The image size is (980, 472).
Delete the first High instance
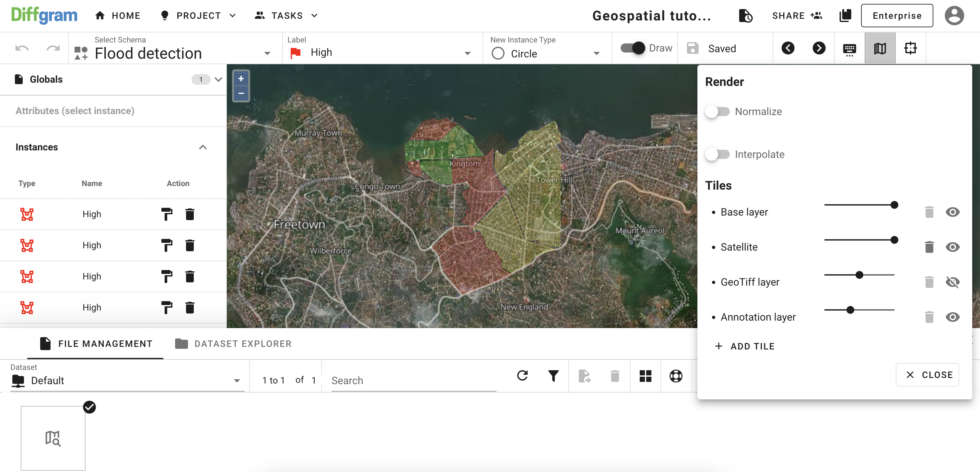(x=190, y=214)
